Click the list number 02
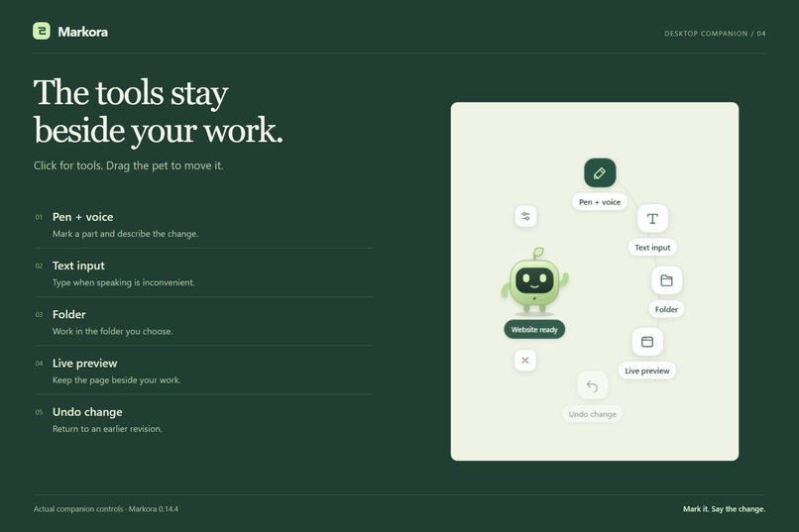The height and width of the screenshot is (532, 799). (x=39, y=266)
